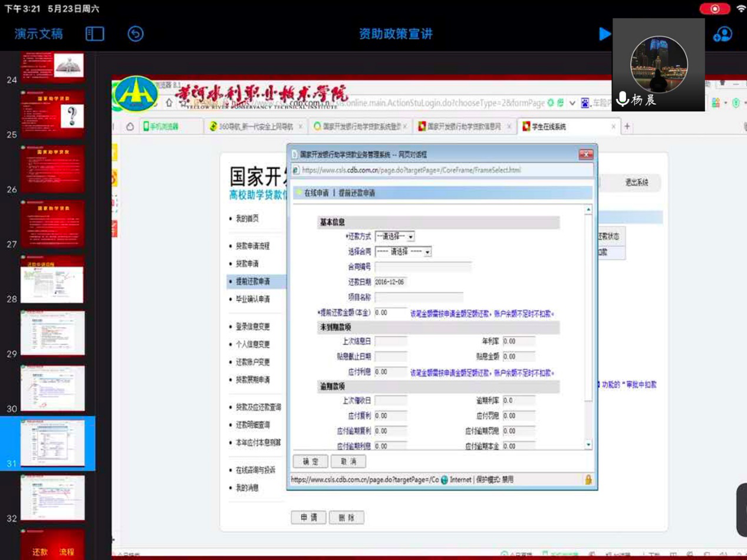747x560 pixels.
Task: Start slideshow with the play button
Action: coord(604,34)
